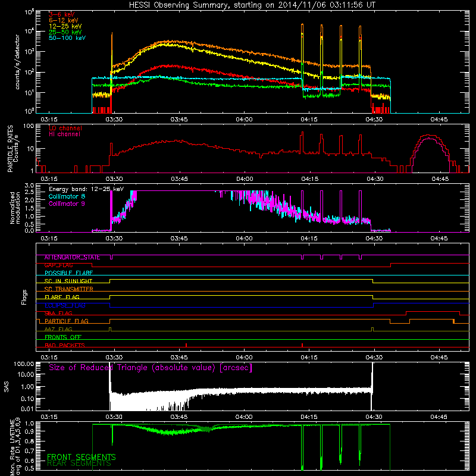
Task: Click the 100.00 value on the SAS axis
Action: pos(24,364)
